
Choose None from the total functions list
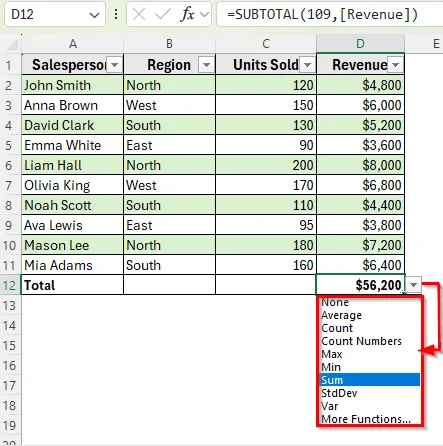[370, 302]
